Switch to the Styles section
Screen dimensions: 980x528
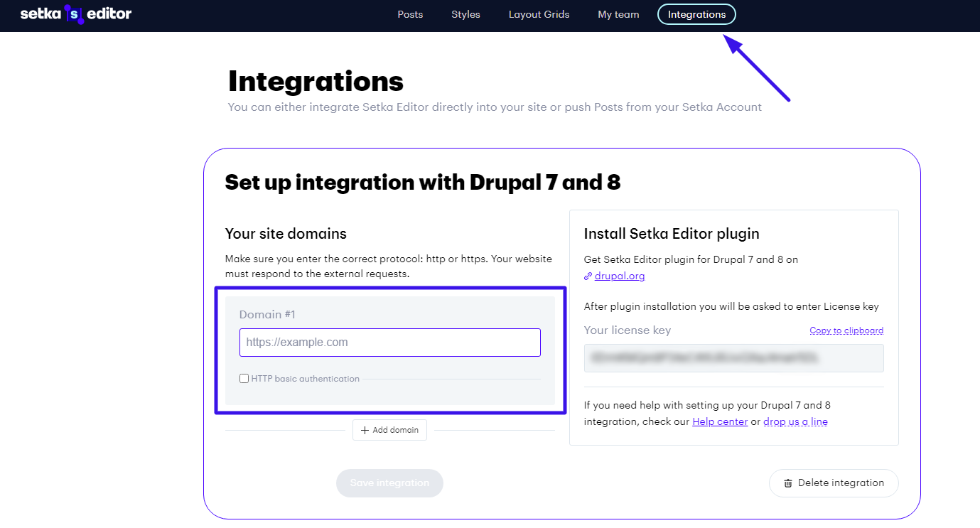tap(465, 14)
